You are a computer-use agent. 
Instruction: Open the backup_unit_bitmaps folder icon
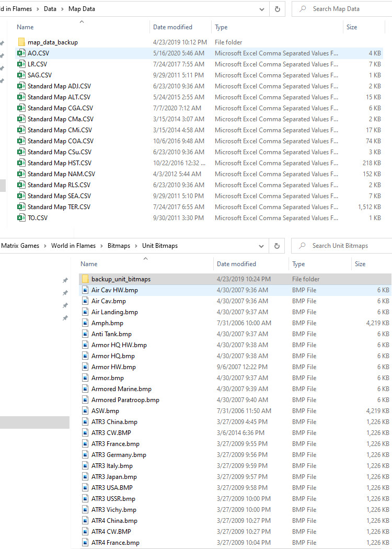click(x=85, y=279)
